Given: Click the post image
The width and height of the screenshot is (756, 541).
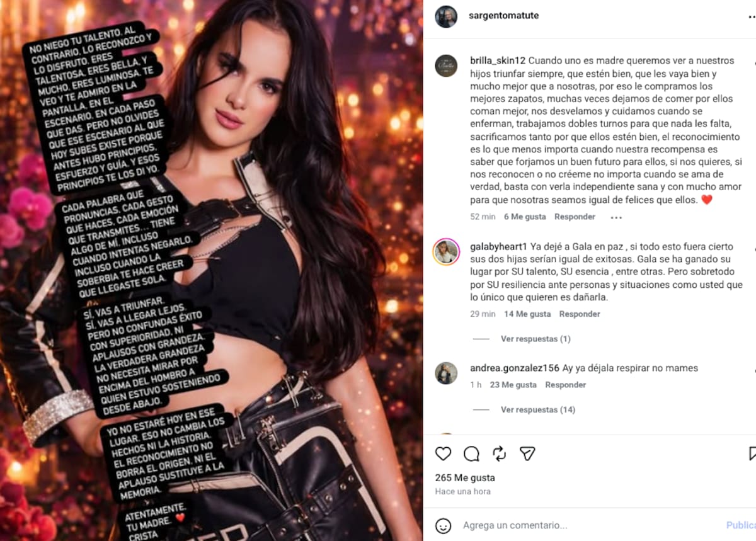Looking at the screenshot, I should point(211,271).
